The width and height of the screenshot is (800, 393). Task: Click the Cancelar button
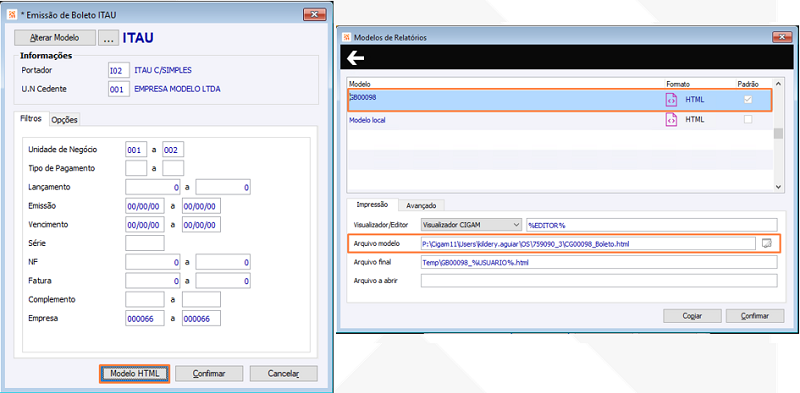point(284,374)
